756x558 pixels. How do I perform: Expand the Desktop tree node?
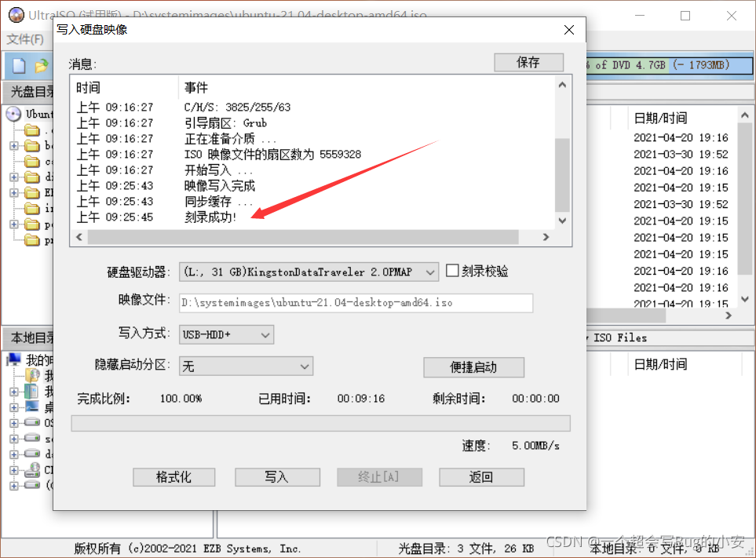14,407
